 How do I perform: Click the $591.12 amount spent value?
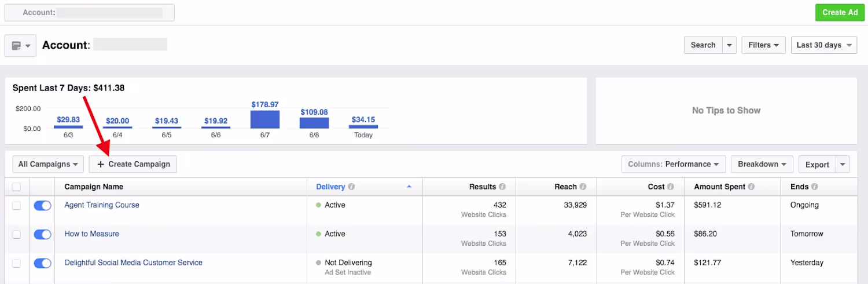(x=708, y=205)
